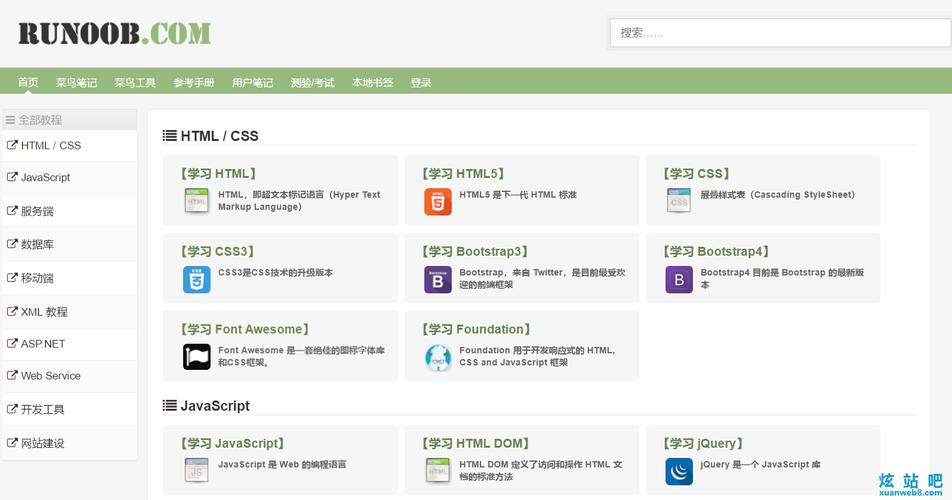Click the HTML5 是下一代 HTML 标准 description

coord(518,195)
